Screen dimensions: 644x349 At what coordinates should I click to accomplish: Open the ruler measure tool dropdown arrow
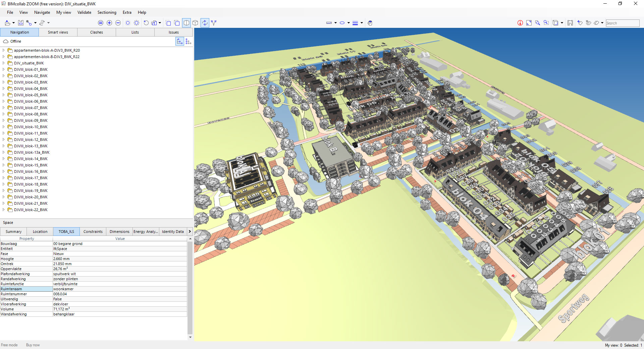tap(335, 23)
